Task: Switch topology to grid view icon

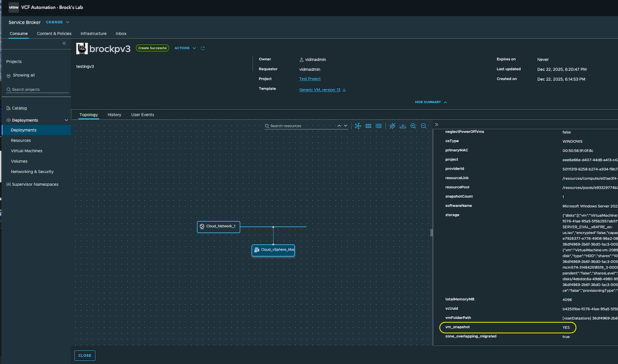Action: (368, 126)
